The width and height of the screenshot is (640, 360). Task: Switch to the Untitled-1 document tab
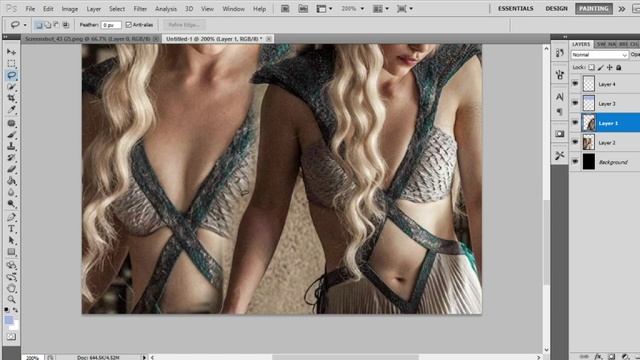coord(214,39)
